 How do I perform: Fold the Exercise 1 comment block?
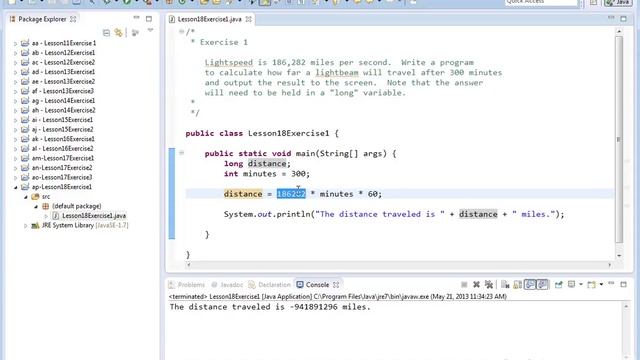(x=181, y=31)
